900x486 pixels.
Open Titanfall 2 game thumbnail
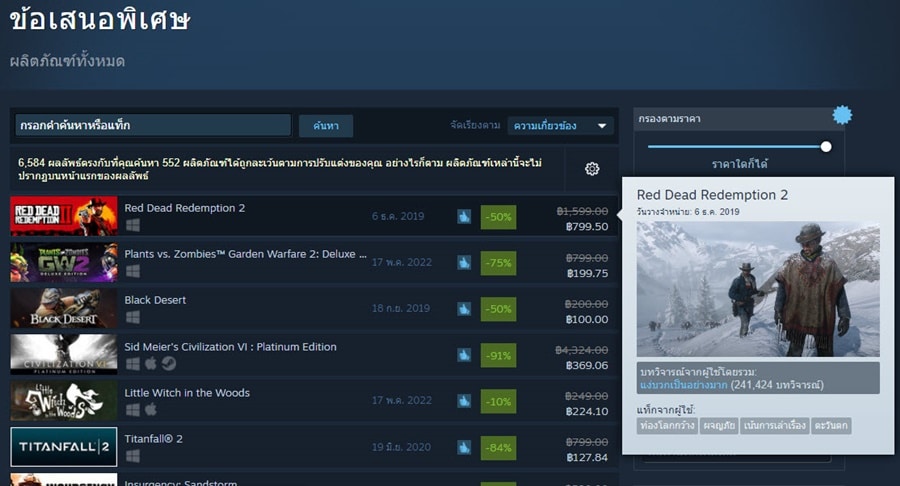click(x=64, y=446)
